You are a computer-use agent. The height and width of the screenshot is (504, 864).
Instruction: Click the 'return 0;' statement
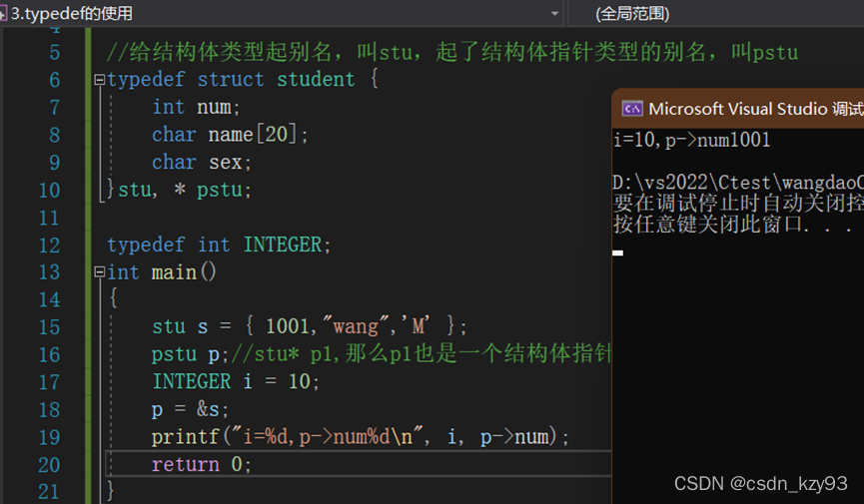(x=202, y=464)
